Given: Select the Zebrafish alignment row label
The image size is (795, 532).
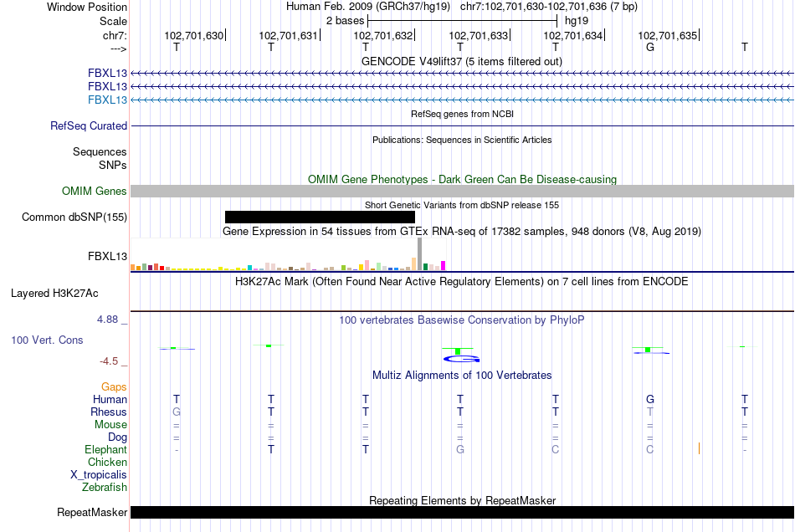Looking at the screenshot, I should (105, 487).
